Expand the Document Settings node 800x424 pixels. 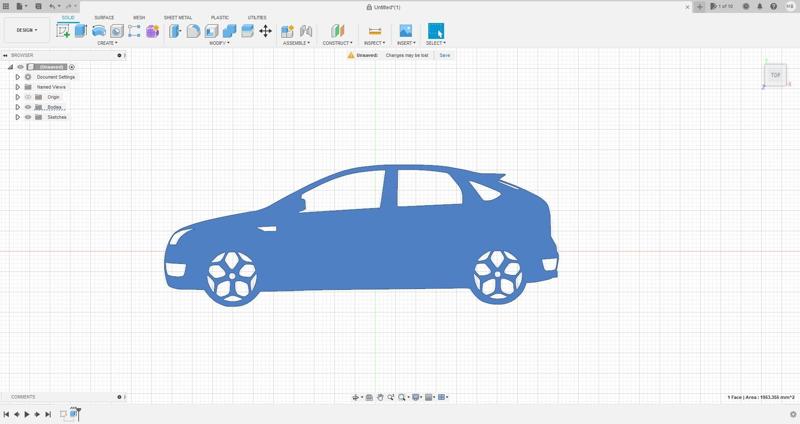click(x=17, y=77)
